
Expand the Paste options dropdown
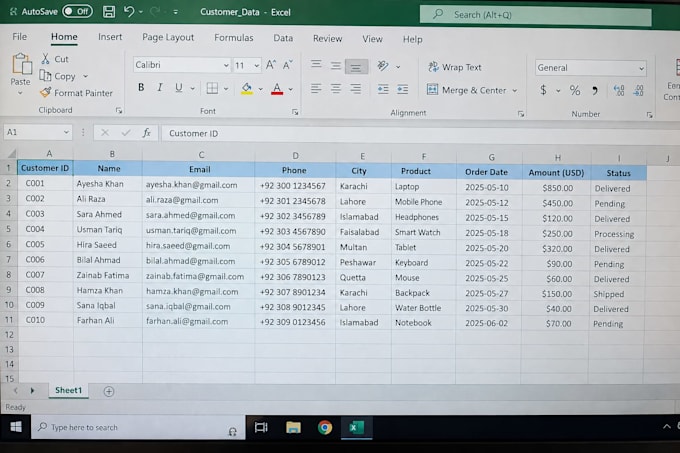pos(20,93)
